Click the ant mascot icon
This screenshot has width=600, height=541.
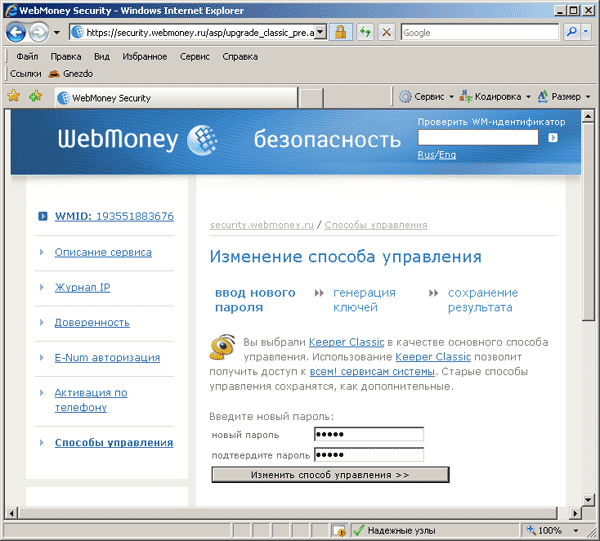tap(222, 347)
